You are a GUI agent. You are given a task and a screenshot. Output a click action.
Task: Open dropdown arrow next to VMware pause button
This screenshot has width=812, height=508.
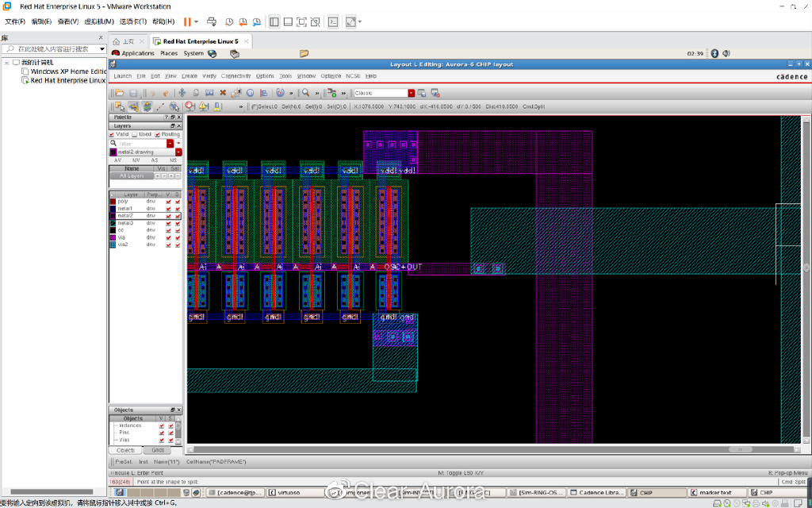click(197, 21)
